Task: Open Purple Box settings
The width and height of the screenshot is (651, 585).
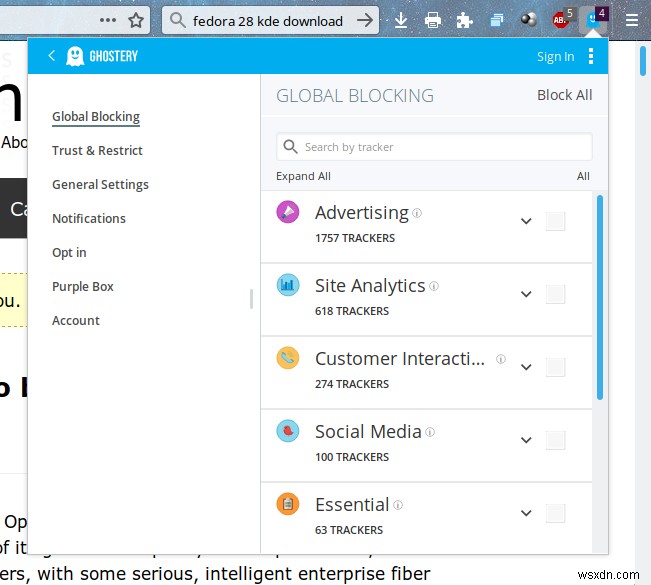Action: (x=83, y=286)
